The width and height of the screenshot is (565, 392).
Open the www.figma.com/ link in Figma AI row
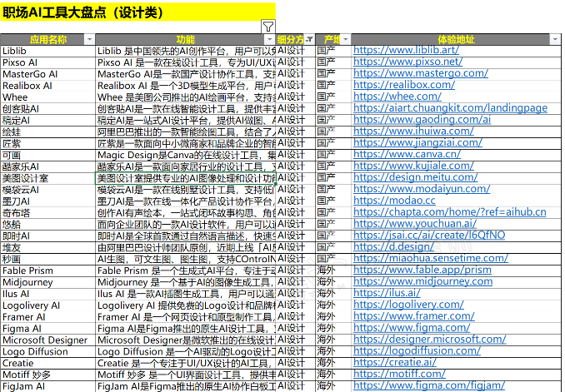tap(412, 328)
